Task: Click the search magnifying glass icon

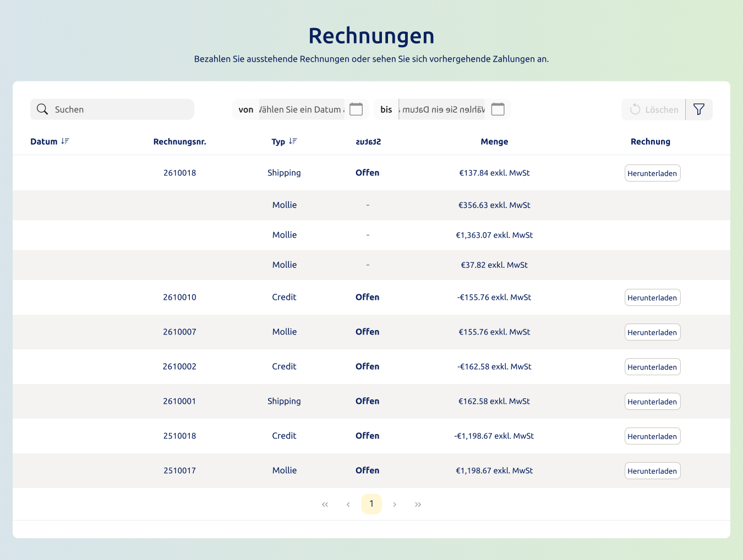Action: click(42, 109)
